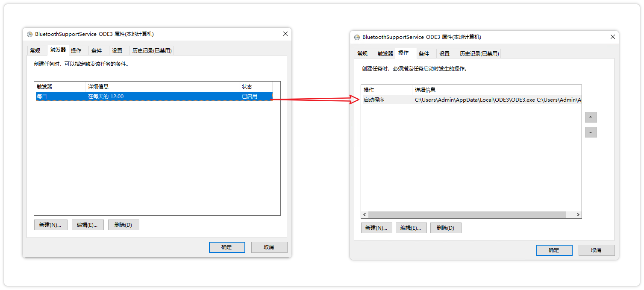Open 设置 tab in right dialog
Viewport: 644px width, 290px height.
[x=444, y=54]
